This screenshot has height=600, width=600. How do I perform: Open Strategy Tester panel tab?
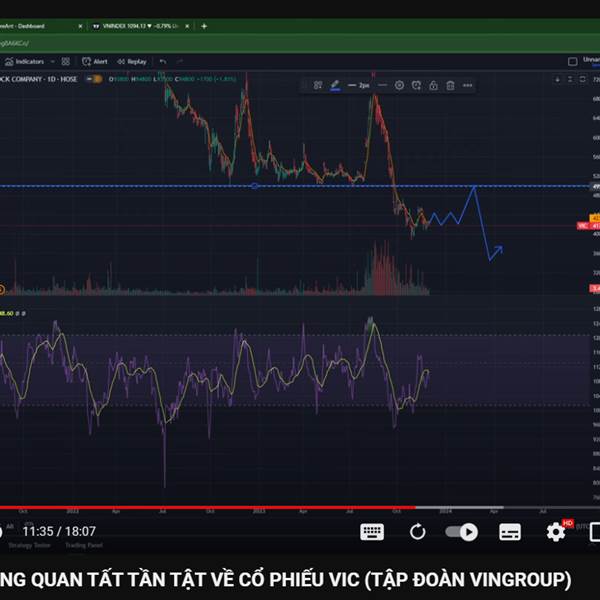[29, 545]
